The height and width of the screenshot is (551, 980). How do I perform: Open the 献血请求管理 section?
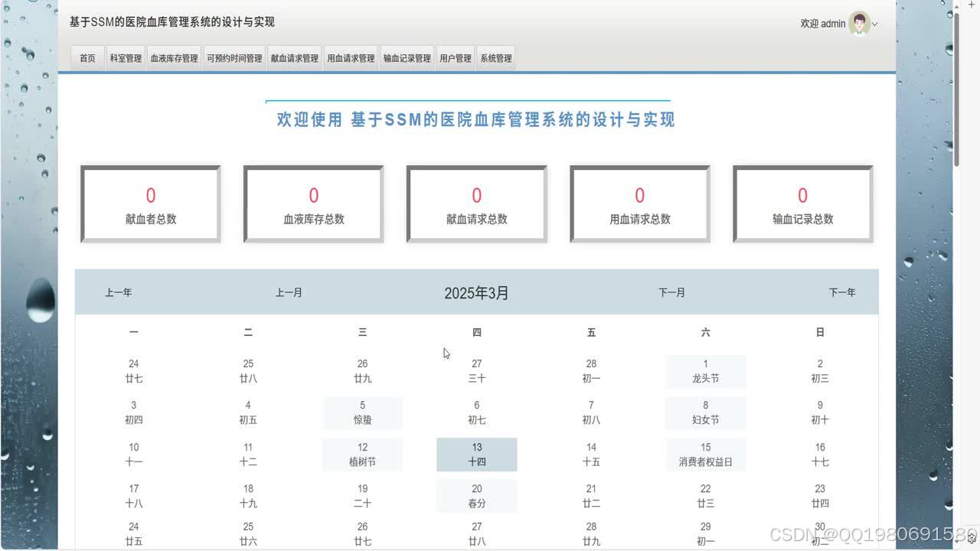[293, 57]
